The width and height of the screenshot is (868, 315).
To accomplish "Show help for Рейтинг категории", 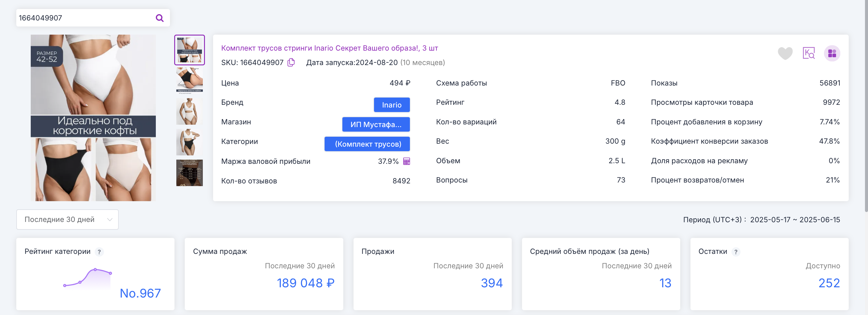I will [99, 252].
